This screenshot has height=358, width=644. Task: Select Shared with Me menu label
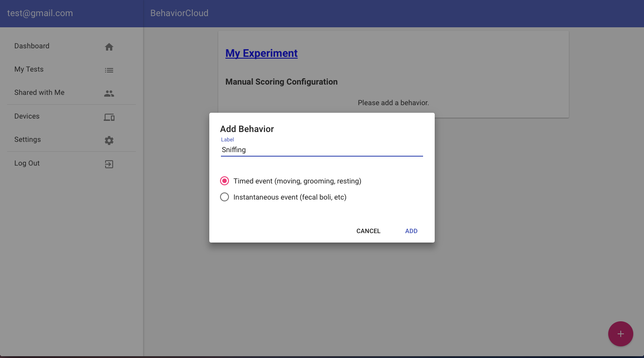[39, 93]
